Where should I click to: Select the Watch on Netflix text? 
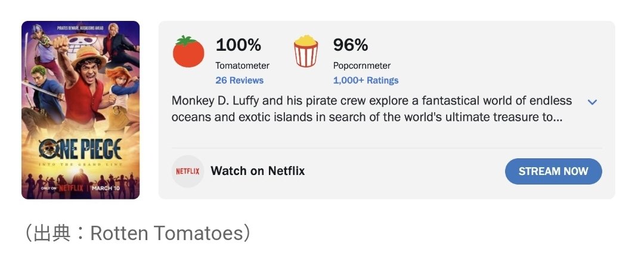258,171
